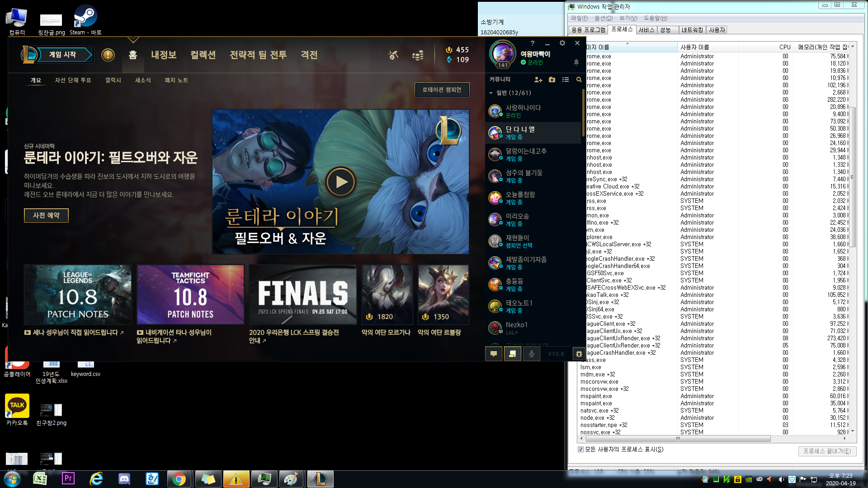Screen dimensions: 868x488
Task: Open Teamfight Tactics 10.8 patch notes thumbnail
Action: pyautogui.click(x=190, y=295)
